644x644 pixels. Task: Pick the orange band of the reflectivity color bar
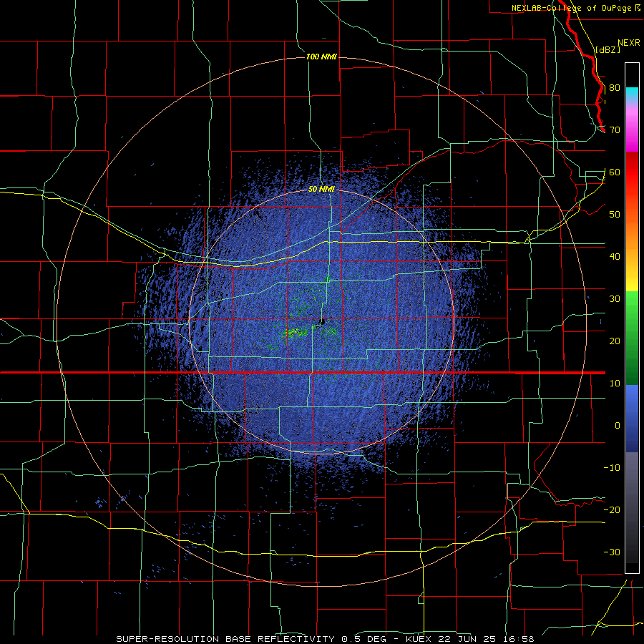(x=632, y=234)
